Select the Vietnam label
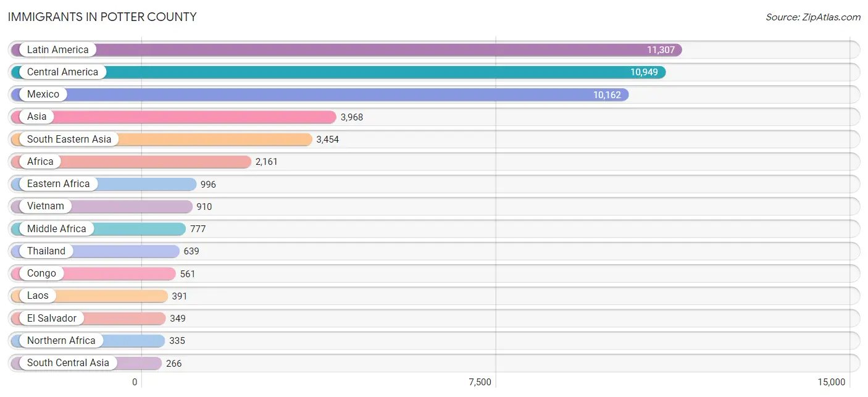This screenshot has height=397, width=868. pos(45,206)
